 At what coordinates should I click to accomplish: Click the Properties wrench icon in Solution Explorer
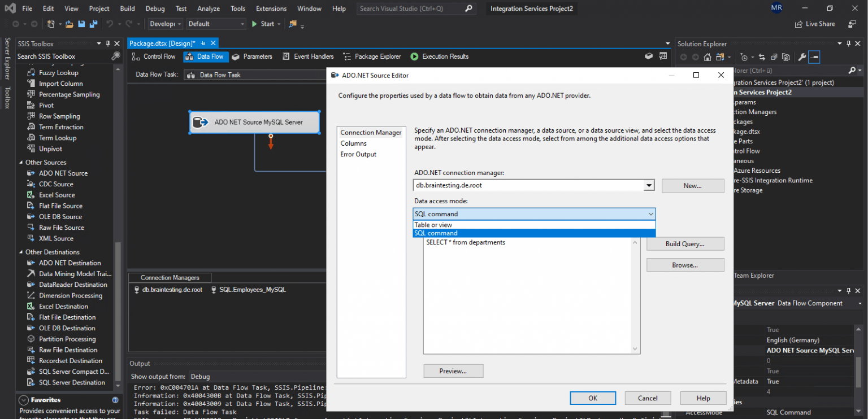pos(802,57)
